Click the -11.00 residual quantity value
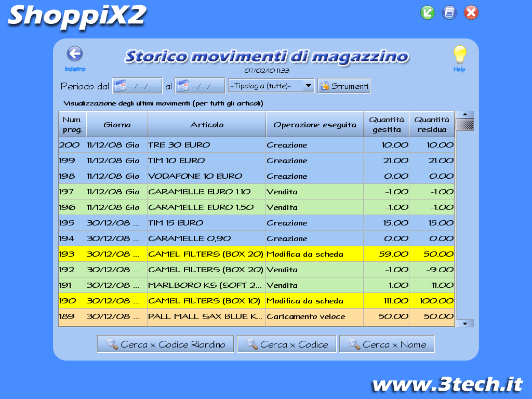This screenshot has height=399, width=532. [x=432, y=285]
